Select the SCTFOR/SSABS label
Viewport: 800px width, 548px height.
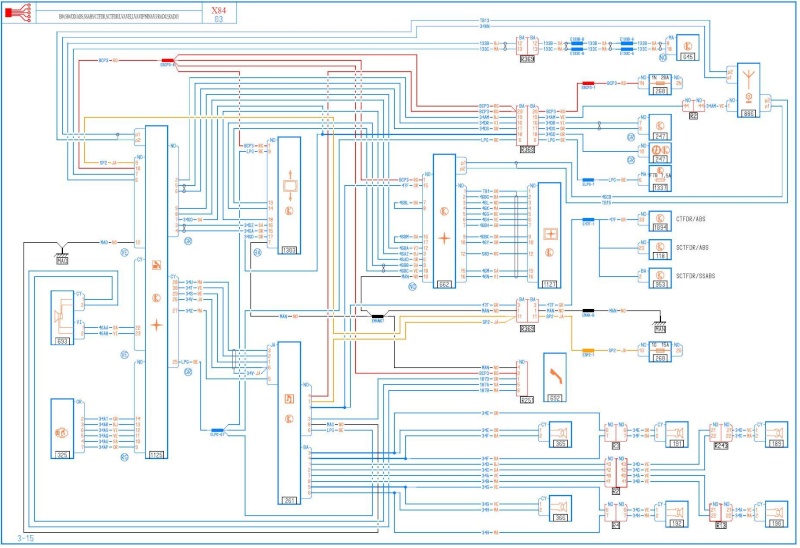pos(695,276)
